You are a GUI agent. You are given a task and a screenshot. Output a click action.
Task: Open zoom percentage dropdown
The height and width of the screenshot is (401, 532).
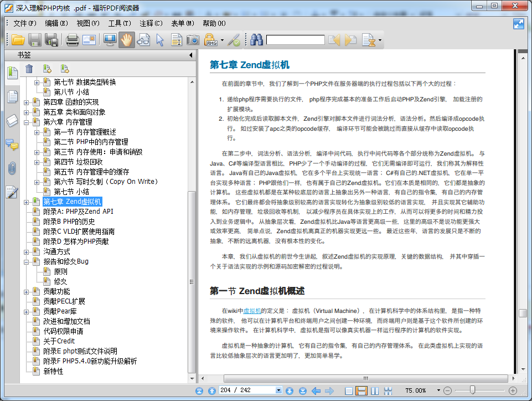pos(438,390)
